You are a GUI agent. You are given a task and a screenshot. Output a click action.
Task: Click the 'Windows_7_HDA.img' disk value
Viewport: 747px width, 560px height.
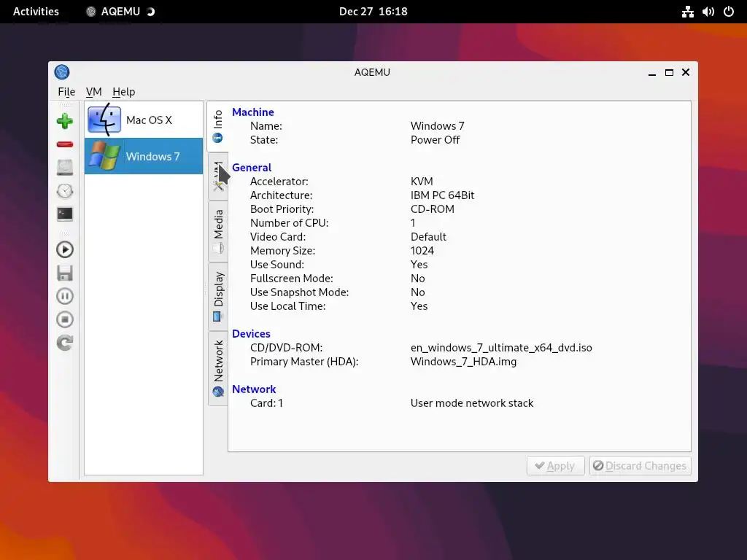(463, 362)
